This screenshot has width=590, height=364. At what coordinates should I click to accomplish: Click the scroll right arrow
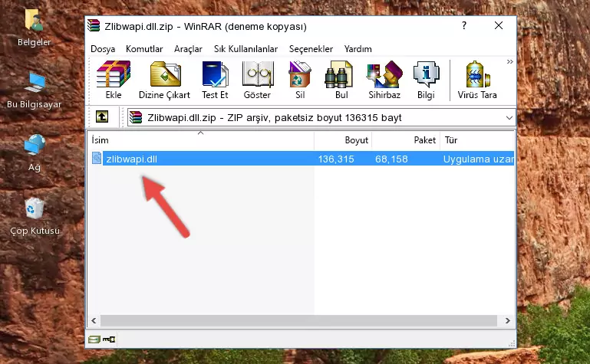(x=508, y=320)
